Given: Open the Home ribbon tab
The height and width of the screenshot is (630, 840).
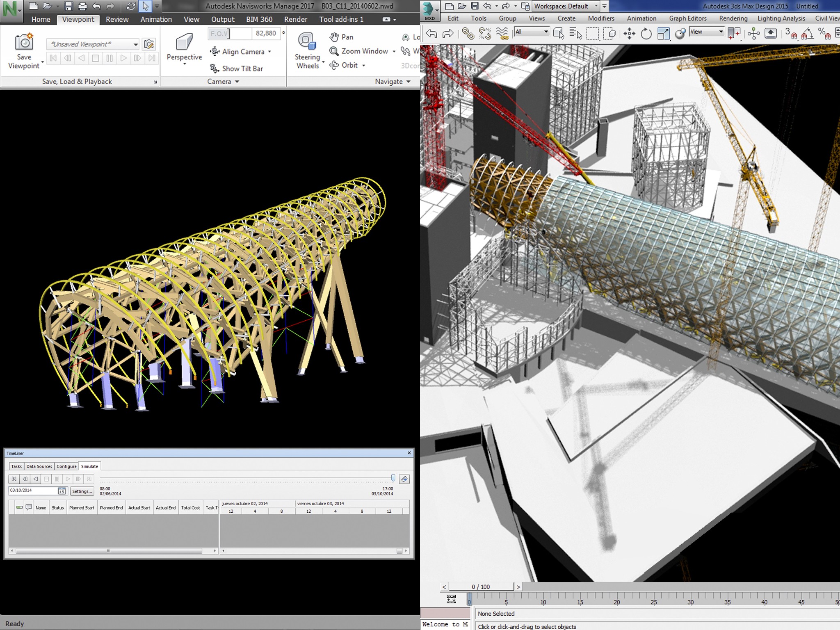Looking at the screenshot, I should coord(41,19).
